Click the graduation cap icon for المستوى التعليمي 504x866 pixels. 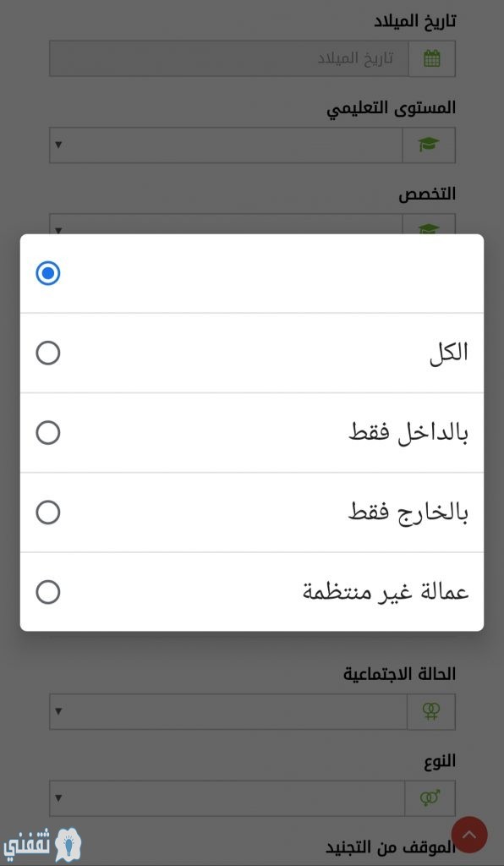pos(429,145)
